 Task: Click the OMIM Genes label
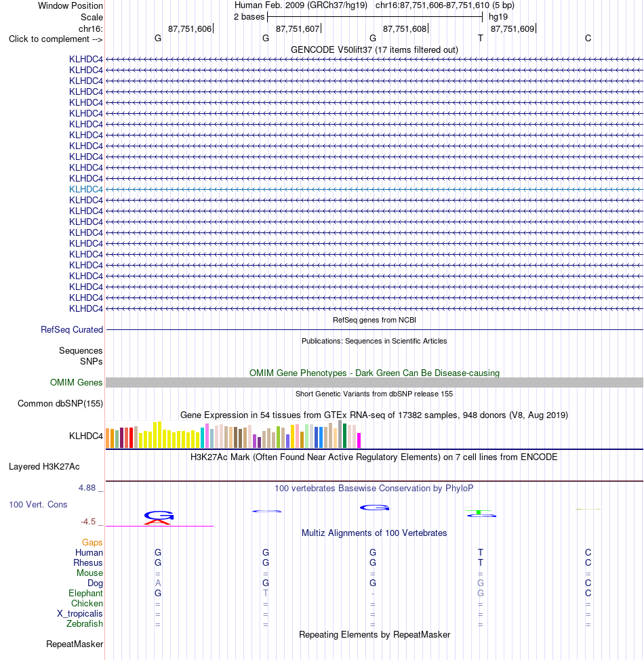(x=76, y=383)
